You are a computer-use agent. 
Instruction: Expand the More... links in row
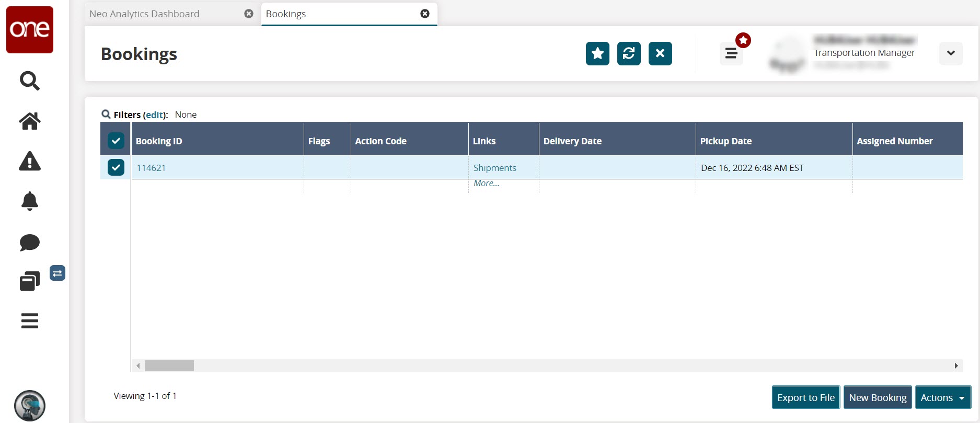tap(486, 184)
